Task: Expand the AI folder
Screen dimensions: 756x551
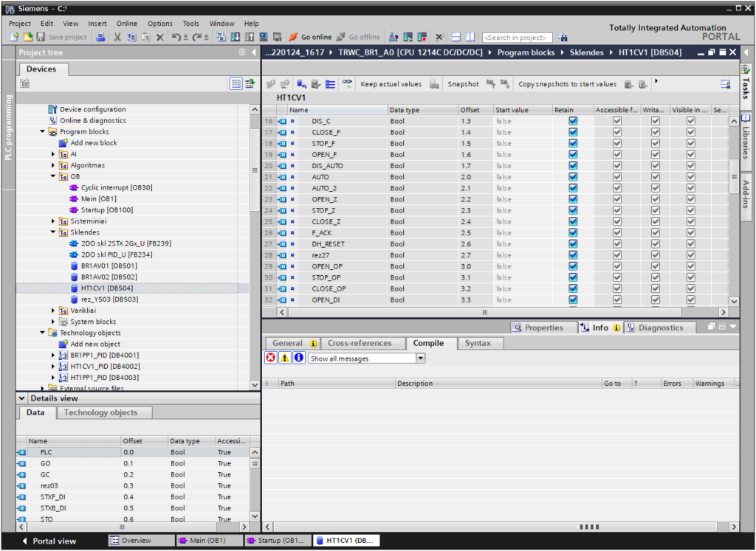Action: 53,154
